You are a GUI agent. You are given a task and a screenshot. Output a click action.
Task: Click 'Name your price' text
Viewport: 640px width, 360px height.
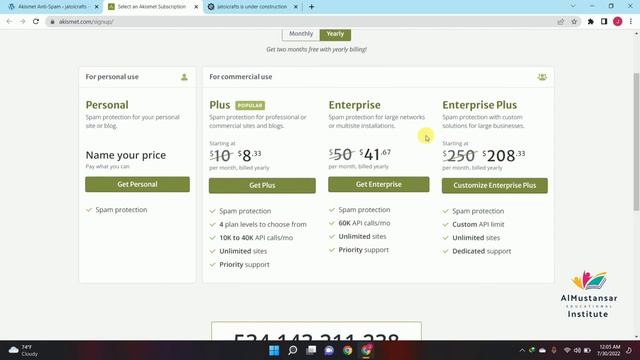[126, 155]
